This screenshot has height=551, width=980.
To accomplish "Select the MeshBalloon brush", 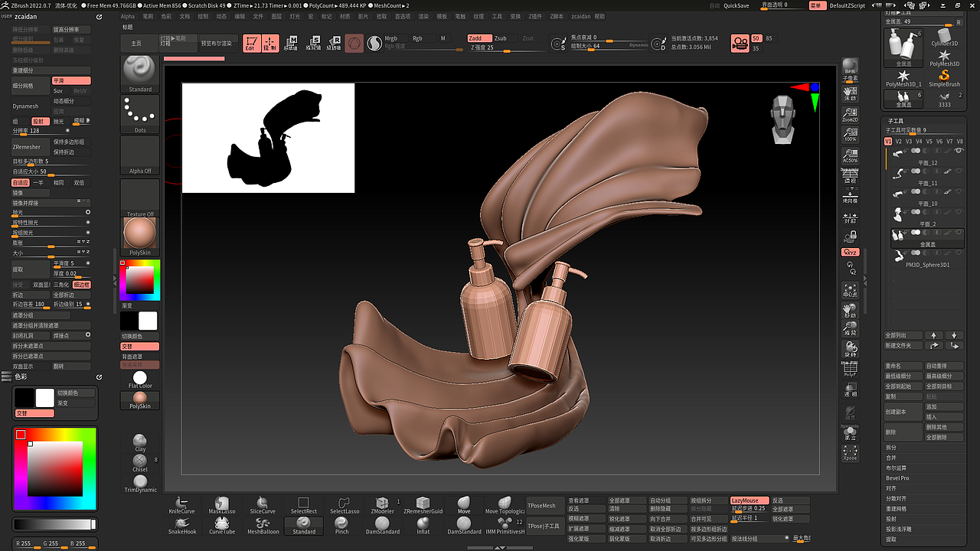I will [x=263, y=526].
